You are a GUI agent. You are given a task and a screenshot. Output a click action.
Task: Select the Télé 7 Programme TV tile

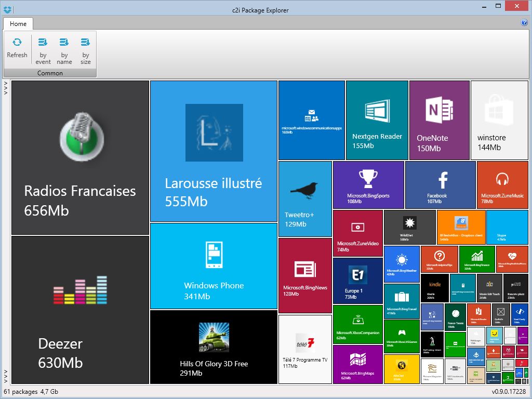(305, 350)
